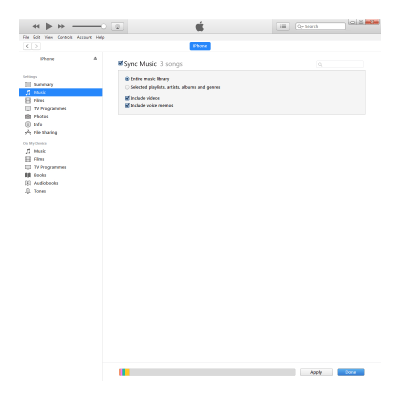Open the AirPlay output button
400x400 pixels.
point(117,27)
